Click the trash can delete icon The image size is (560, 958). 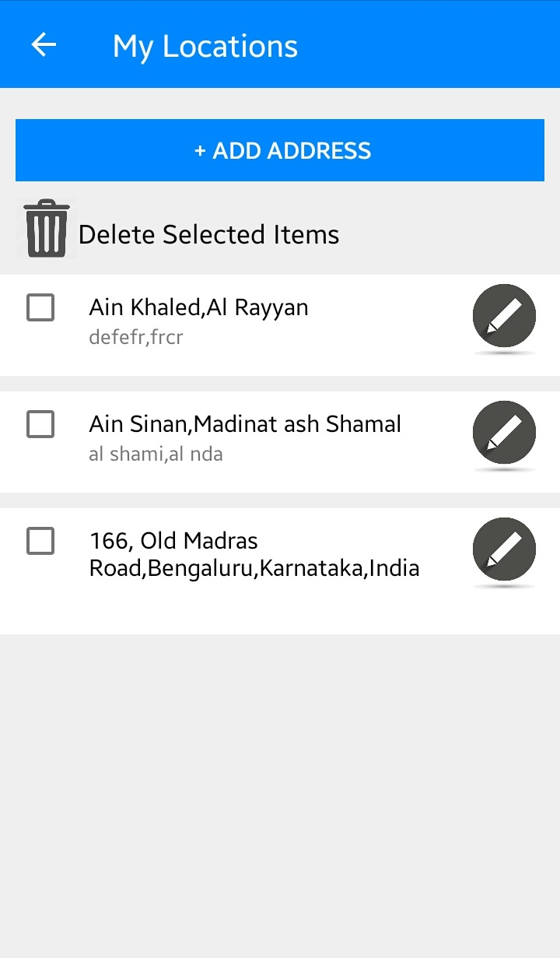[x=47, y=228]
